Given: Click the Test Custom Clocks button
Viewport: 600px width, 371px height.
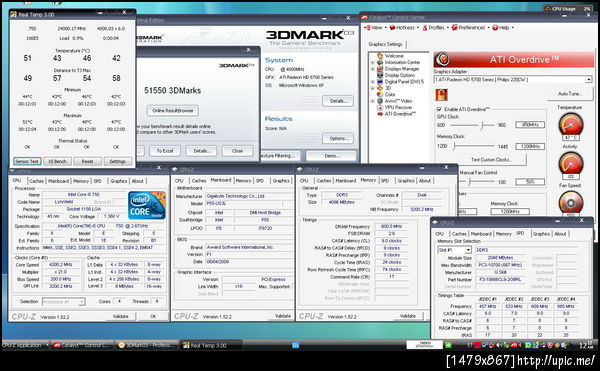Looking at the screenshot, I should coord(491,159).
